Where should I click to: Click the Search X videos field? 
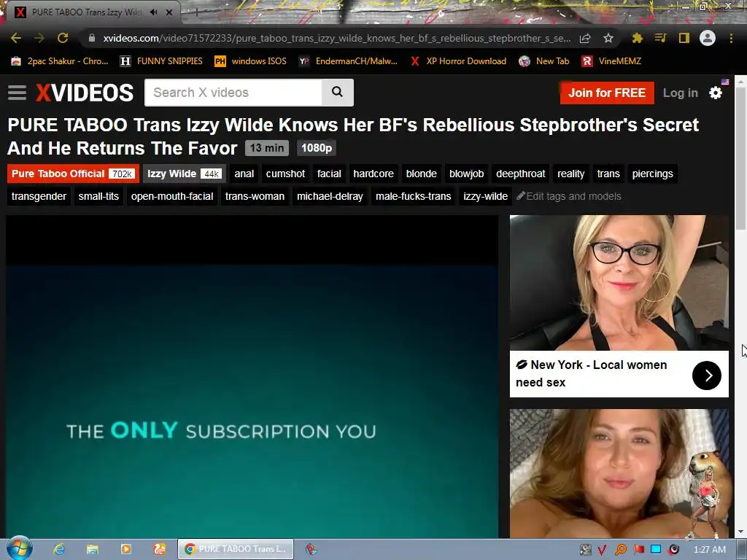pos(233,93)
